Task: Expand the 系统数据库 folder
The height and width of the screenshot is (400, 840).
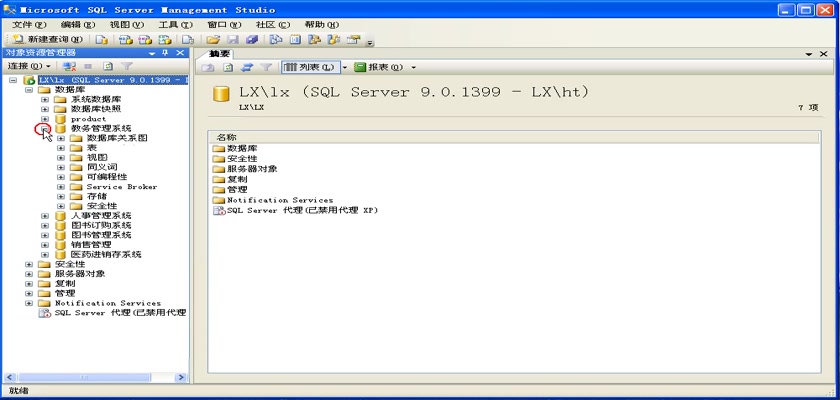Action: [45, 100]
